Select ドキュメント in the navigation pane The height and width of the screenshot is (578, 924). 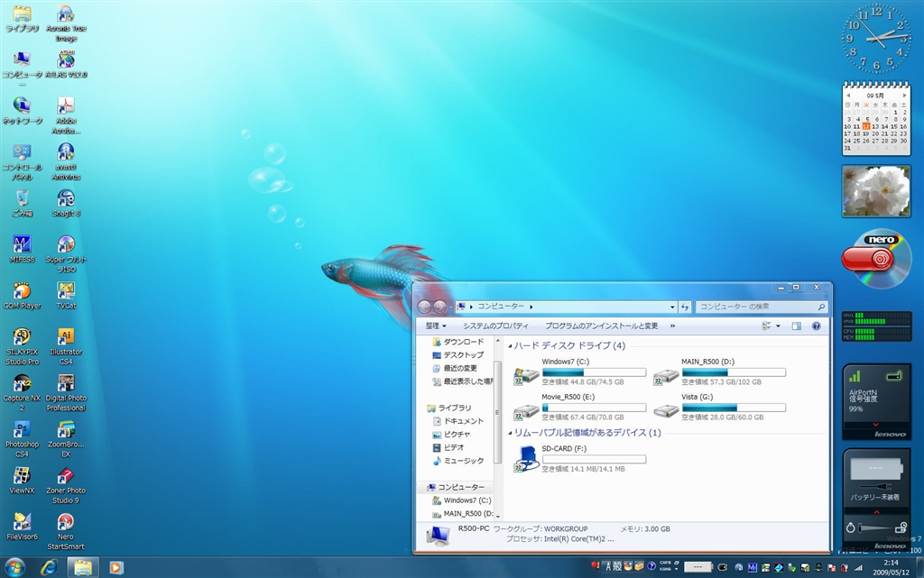point(463,421)
